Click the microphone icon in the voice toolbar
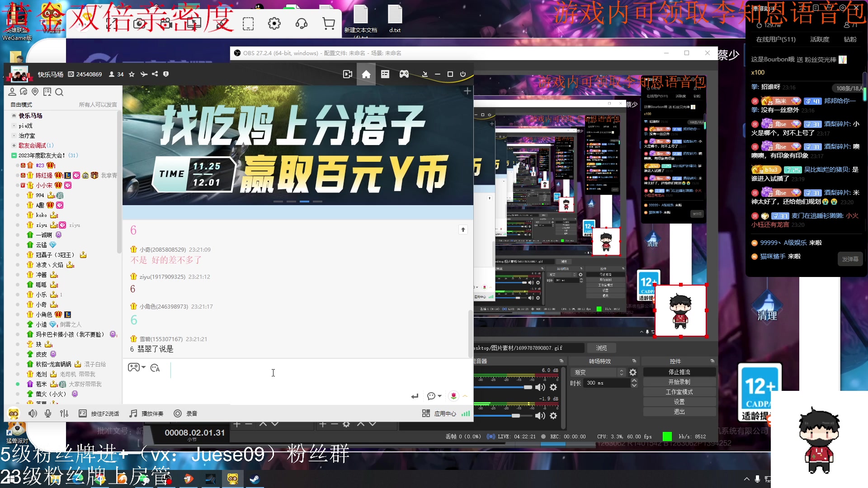Screen dimensions: 868x488 pos(48,413)
